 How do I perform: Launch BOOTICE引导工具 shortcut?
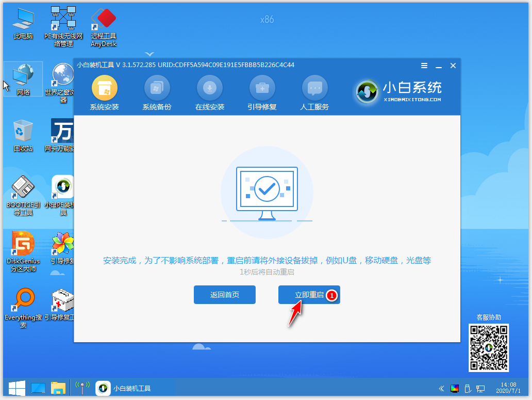point(23,196)
